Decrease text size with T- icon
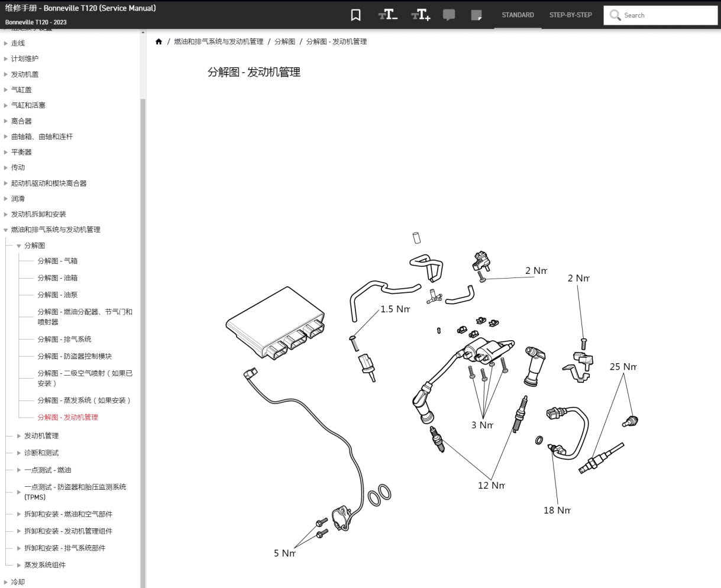Screen dimensions: 721x588 (x=388, y=15)
